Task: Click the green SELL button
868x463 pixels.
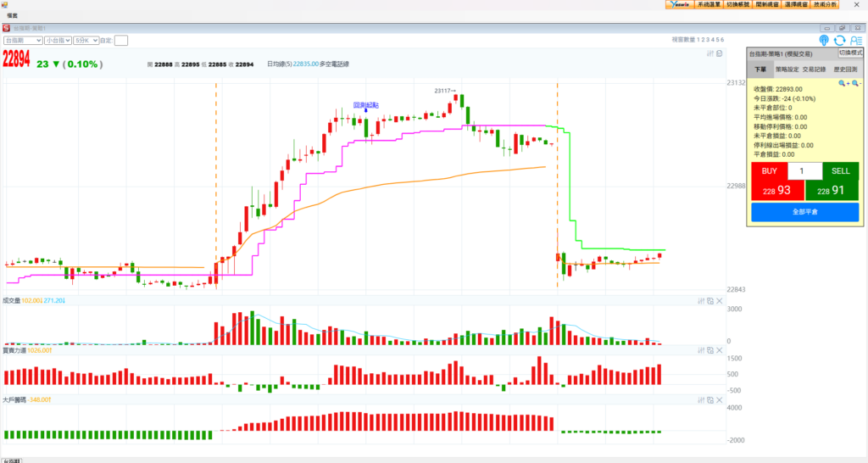Action: tap(840, 171)
